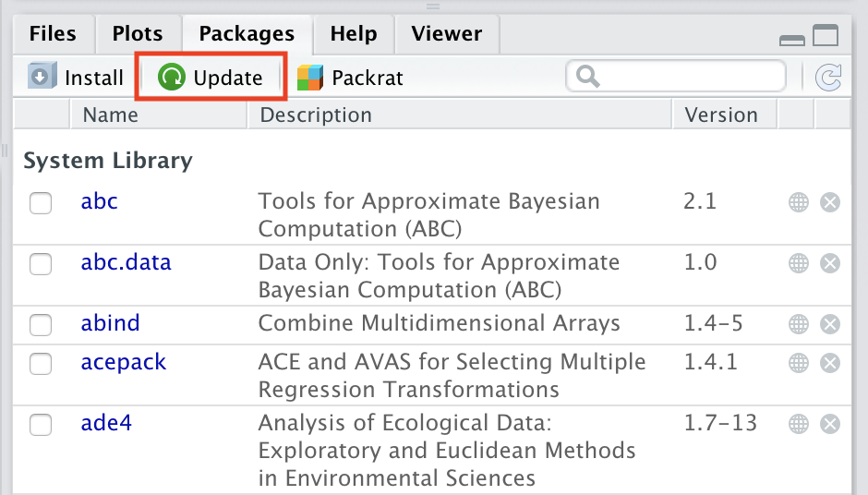Switch to the Plots tab
Image resolution: width=868 pixels, height=495 pixels.
(138, 34)
